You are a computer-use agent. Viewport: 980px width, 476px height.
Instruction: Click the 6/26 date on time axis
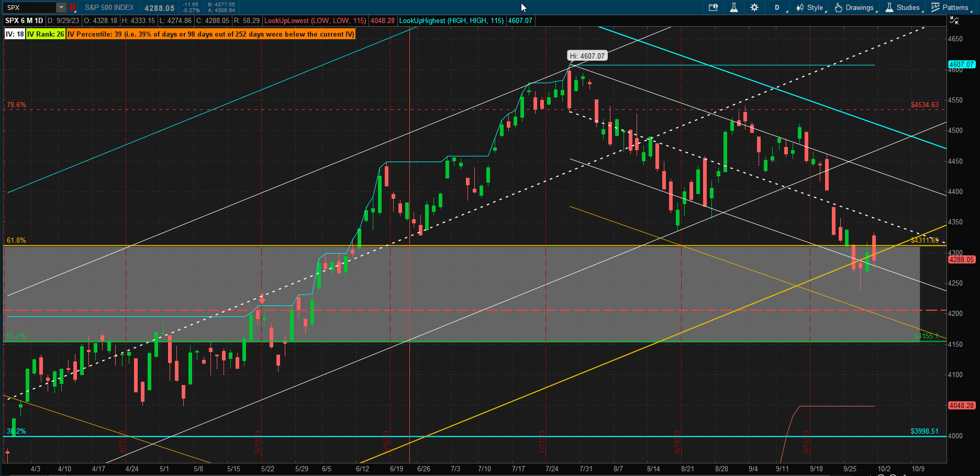point(424,469)
